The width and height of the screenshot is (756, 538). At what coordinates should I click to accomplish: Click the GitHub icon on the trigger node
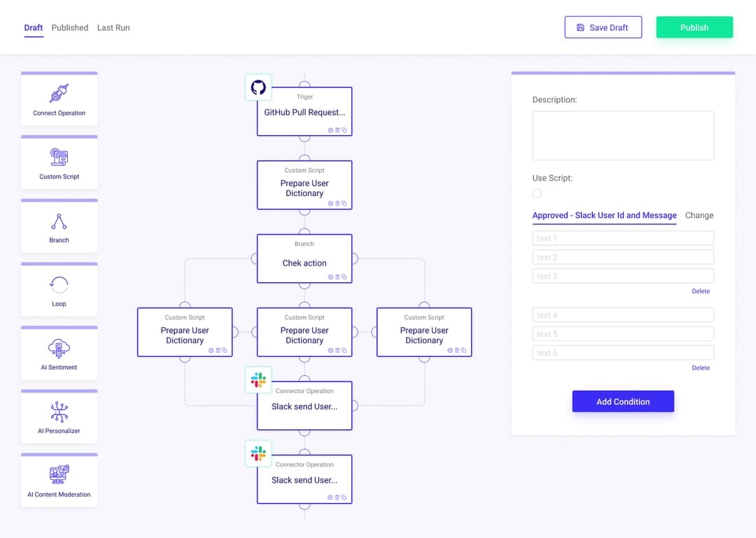pyautogui.click(x=258, y=87)
